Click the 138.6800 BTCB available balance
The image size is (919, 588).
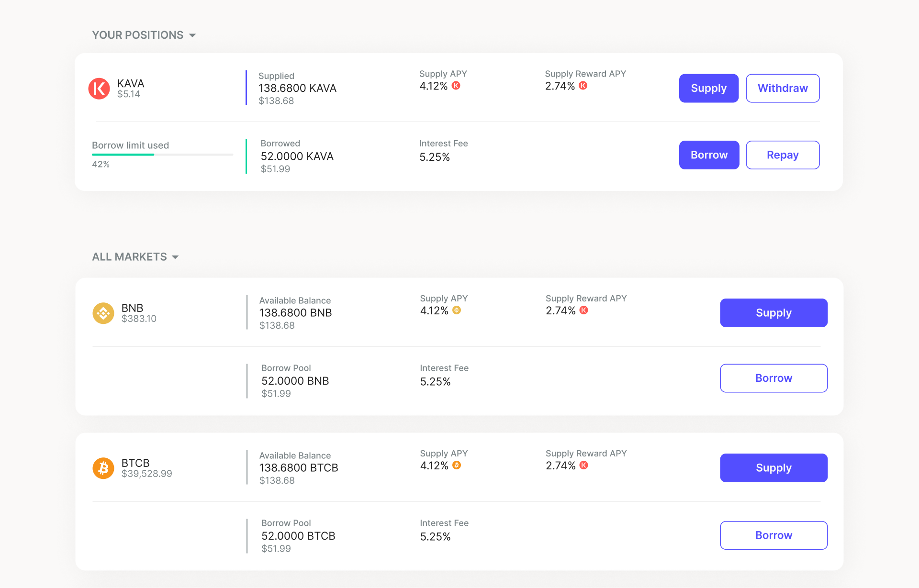pyautogui.click(x=299, y=468)
